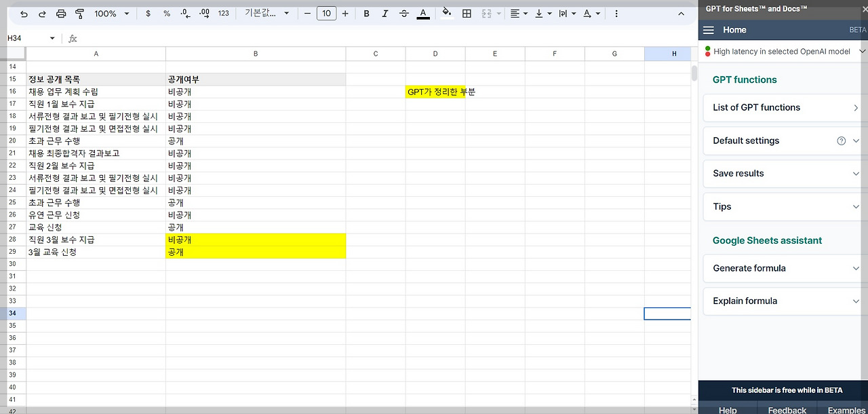This screenshot has height=414, width=868.
Task: Click the Help link in the sidebar footer
Action: click(x=728, y=409)
